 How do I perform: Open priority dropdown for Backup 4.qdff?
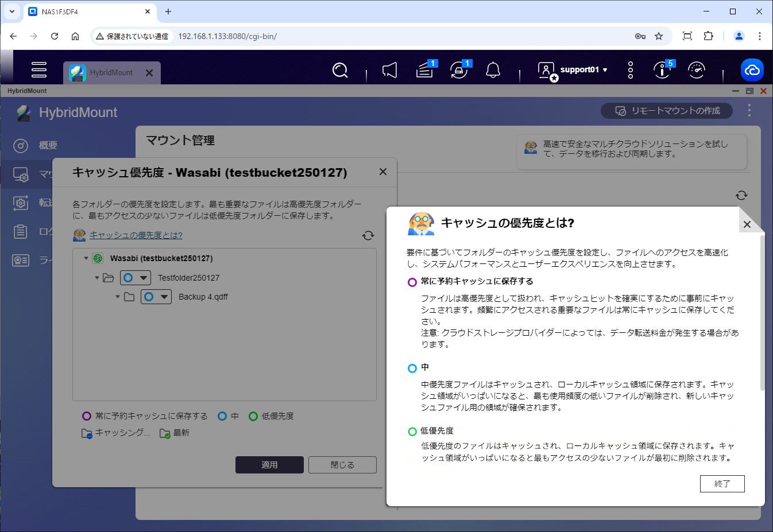(x=156, y=297)
